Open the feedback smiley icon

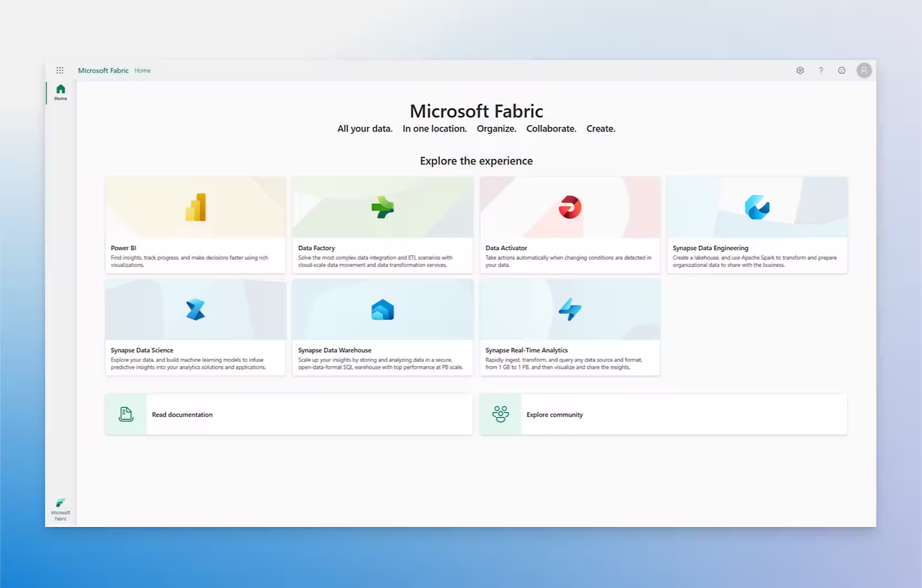[x=842, y=70]
